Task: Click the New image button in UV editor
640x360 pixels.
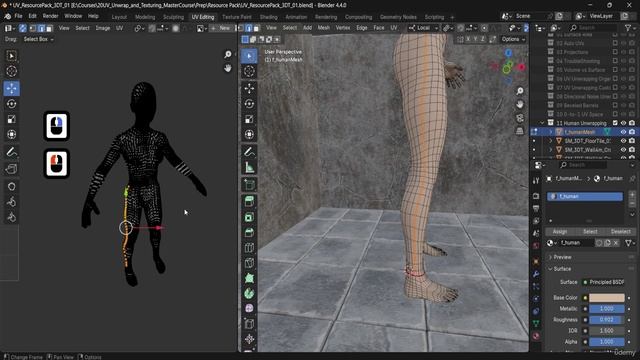Action: (x=221, y=28)
